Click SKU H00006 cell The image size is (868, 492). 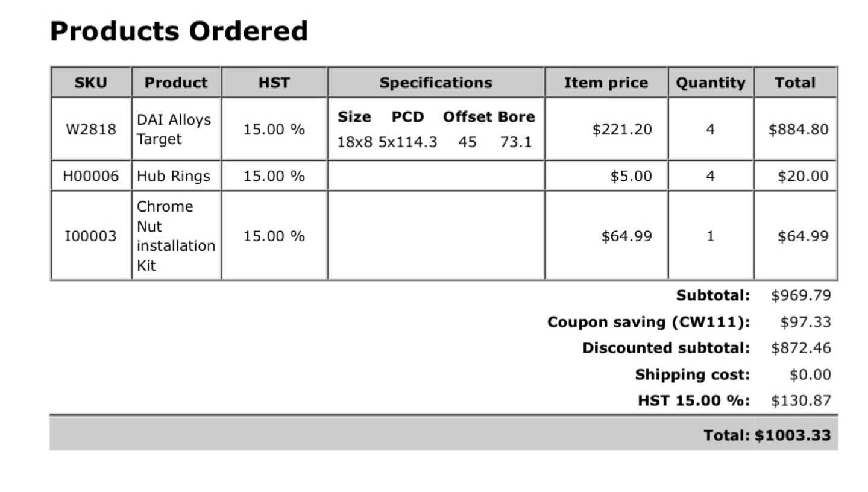91,175
